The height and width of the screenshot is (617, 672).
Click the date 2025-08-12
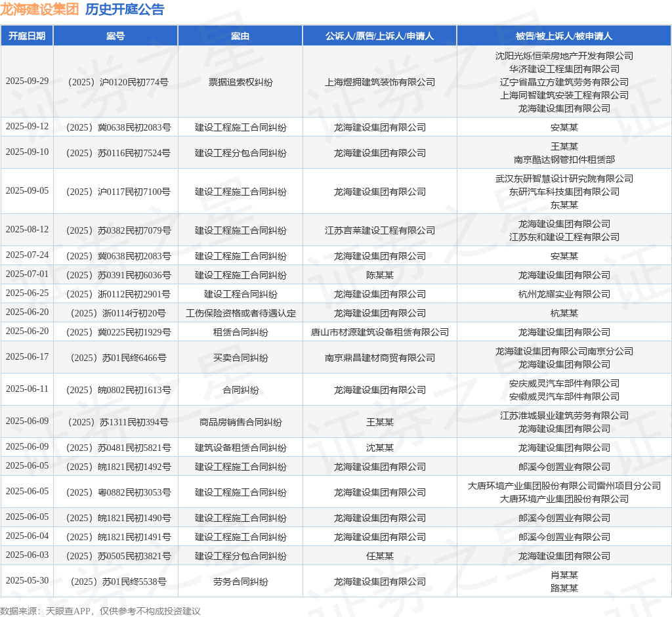(x=27, y=229)
